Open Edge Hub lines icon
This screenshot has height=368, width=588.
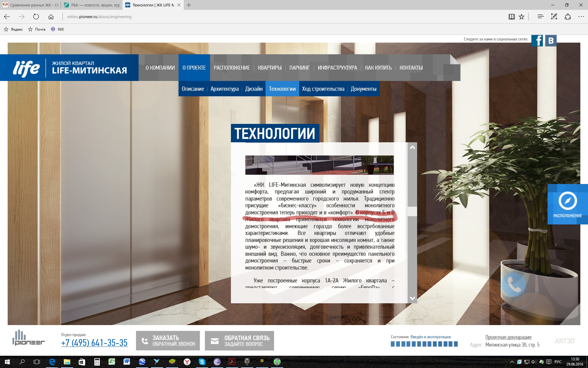click(541, 17)
